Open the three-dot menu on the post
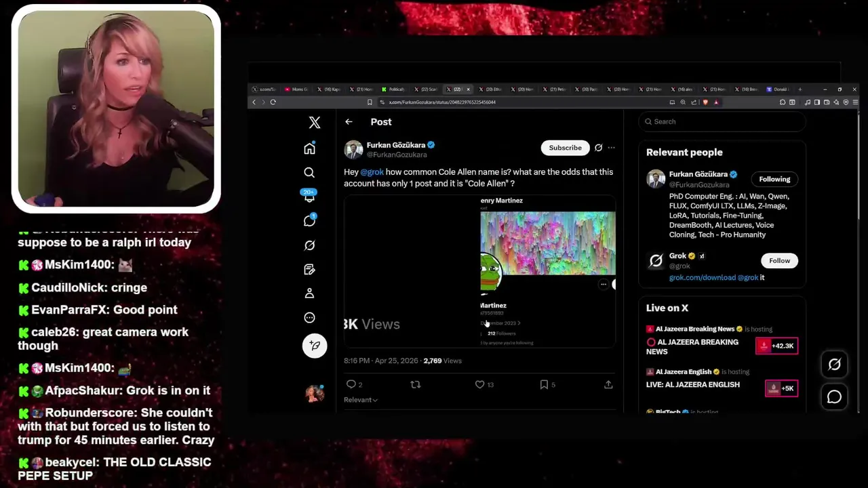This screenshot has width=868, height=488. [x=611, y=148]
